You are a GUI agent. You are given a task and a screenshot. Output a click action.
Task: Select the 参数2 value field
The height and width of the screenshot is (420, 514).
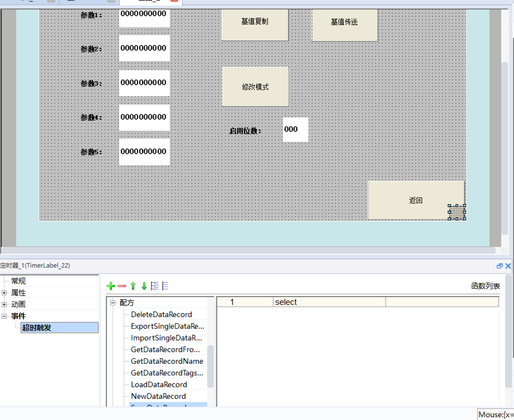point(144,48)
